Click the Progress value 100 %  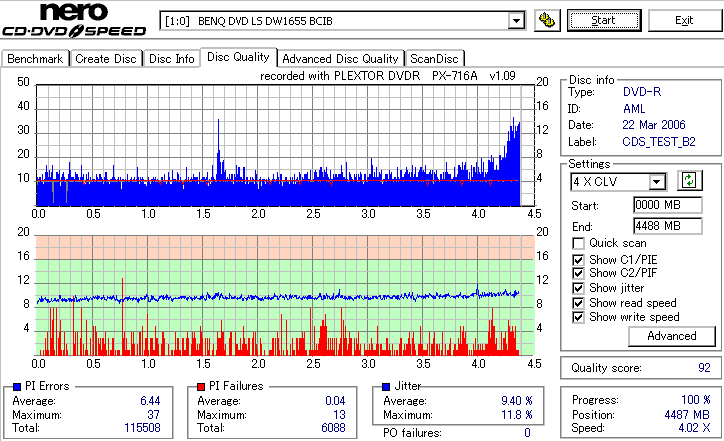point(695,400)
